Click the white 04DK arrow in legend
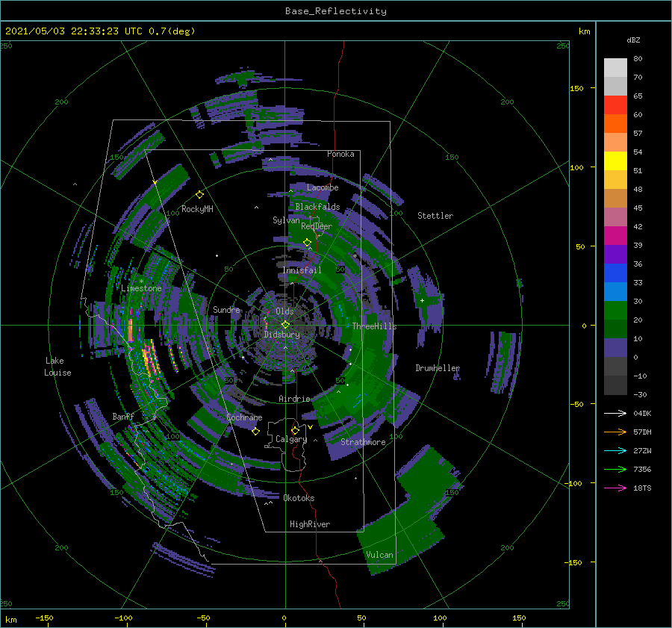 coord(615,413)
